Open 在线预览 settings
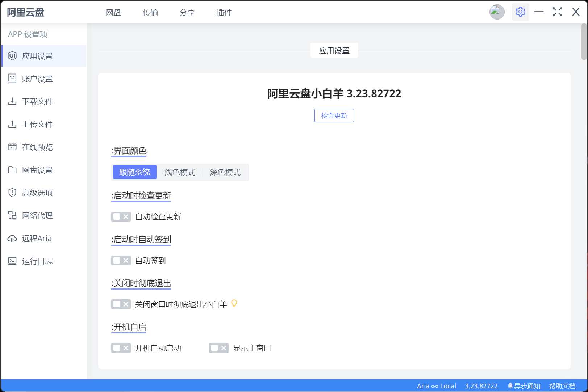This screenshot has height=392, width=588. pyautogui.click(x=44, y=147)
